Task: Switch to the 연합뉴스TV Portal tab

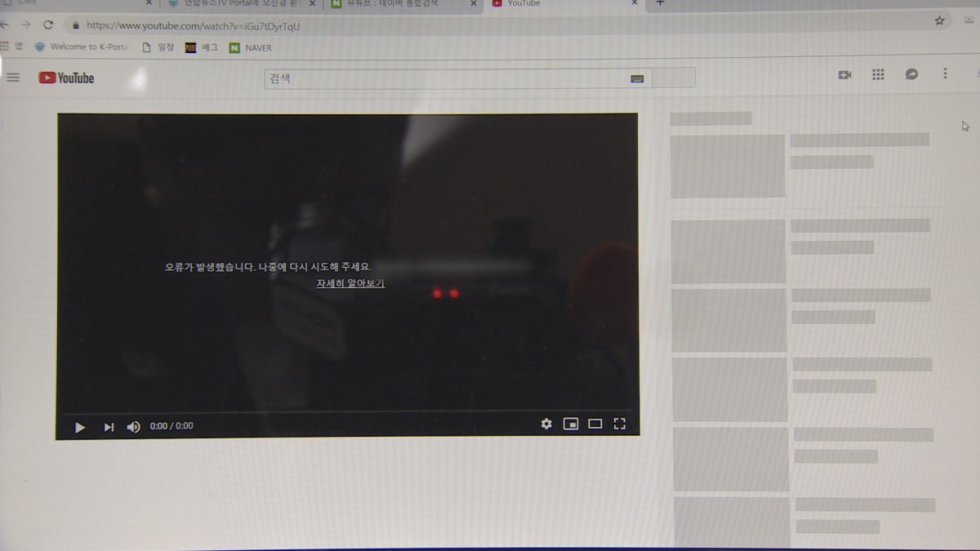Action: (237, 4)
